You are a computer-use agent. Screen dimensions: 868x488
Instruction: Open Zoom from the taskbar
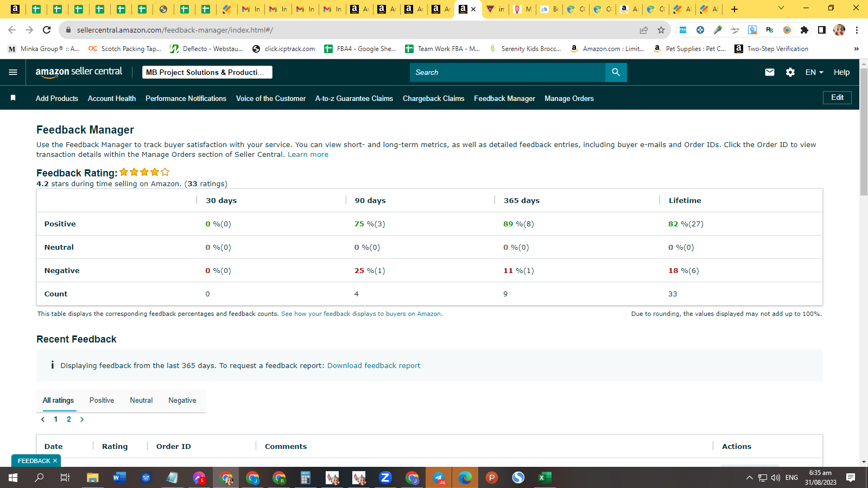pos(385,478)
